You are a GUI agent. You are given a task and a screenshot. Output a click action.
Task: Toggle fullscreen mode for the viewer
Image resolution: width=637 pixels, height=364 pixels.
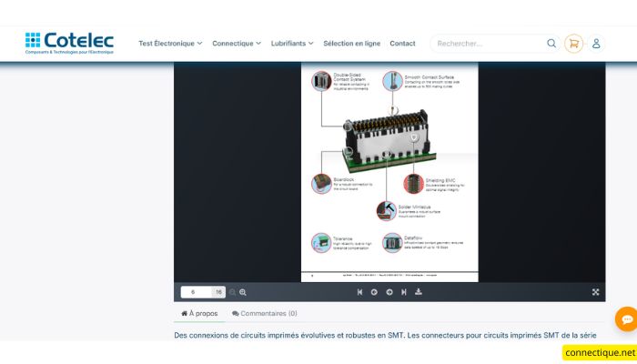595,292
